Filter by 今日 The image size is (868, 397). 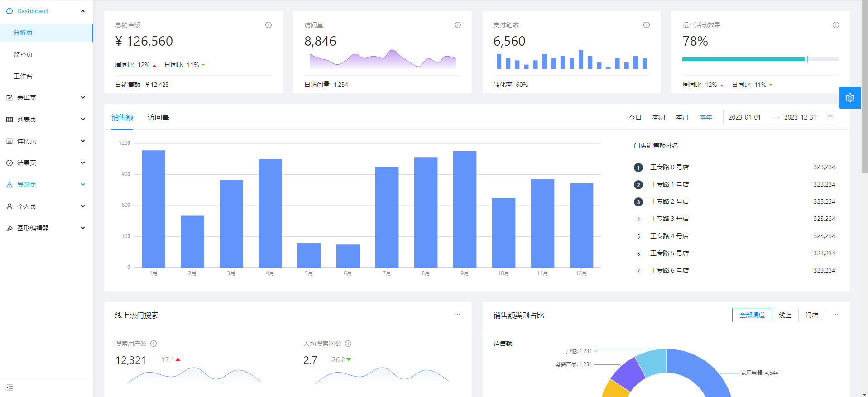pos(635,117)
